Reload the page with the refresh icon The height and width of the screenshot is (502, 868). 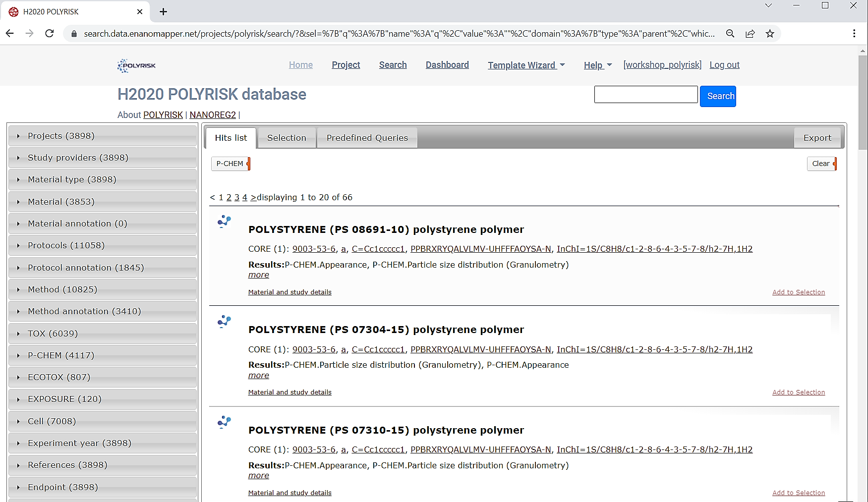point(49,33)
